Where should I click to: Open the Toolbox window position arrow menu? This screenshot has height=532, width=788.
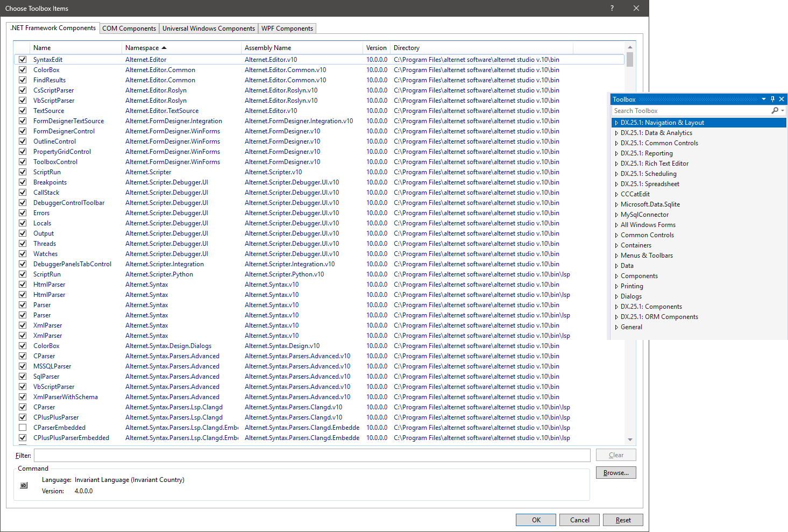coord(763,99)
